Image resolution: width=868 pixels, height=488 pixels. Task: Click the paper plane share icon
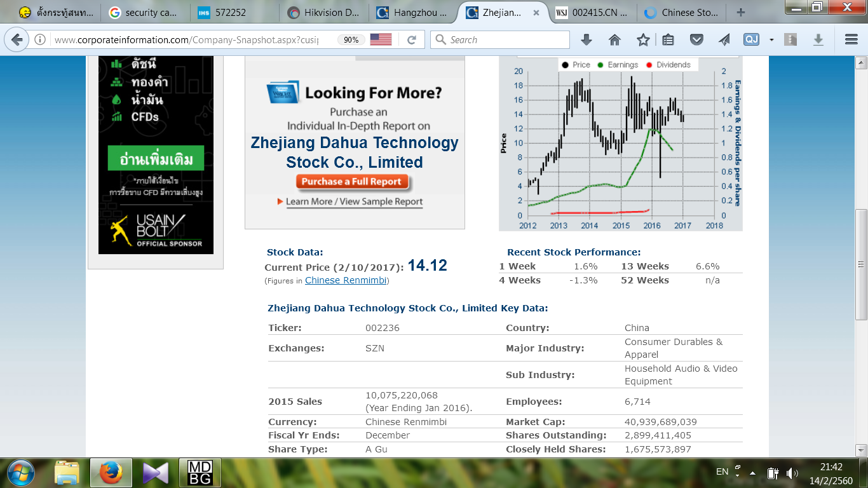tap(724, 39)
